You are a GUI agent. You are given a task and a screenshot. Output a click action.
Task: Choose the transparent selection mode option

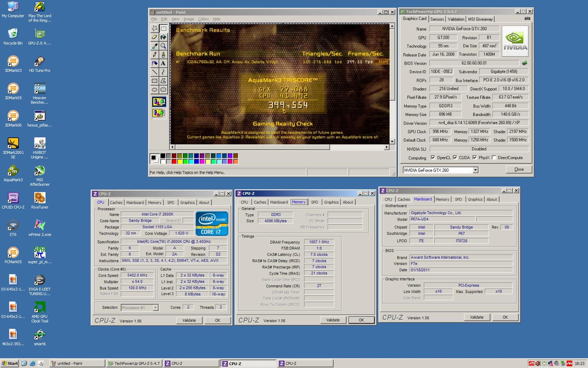click(159, 113)
